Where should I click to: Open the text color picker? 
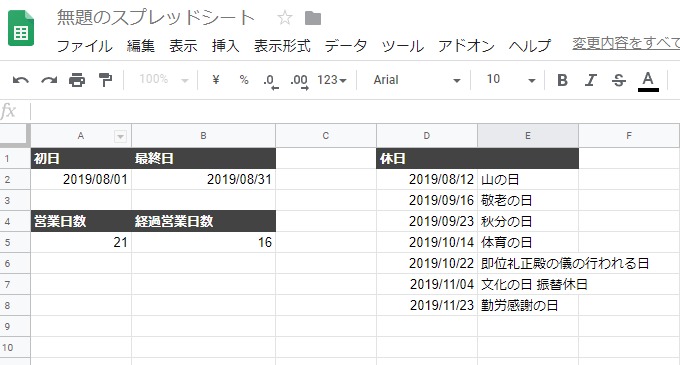click(648, 81)
